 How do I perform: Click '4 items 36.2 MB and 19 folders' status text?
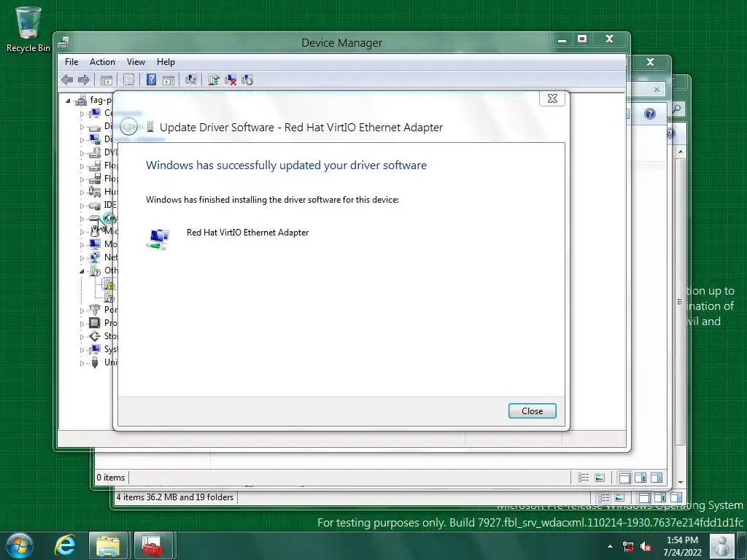click(x=175, y=497)
